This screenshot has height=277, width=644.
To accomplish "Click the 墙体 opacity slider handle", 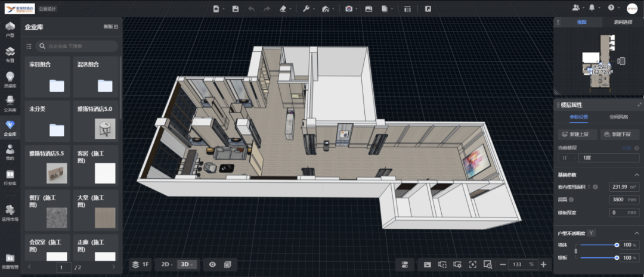I will (x=617, y=245).
